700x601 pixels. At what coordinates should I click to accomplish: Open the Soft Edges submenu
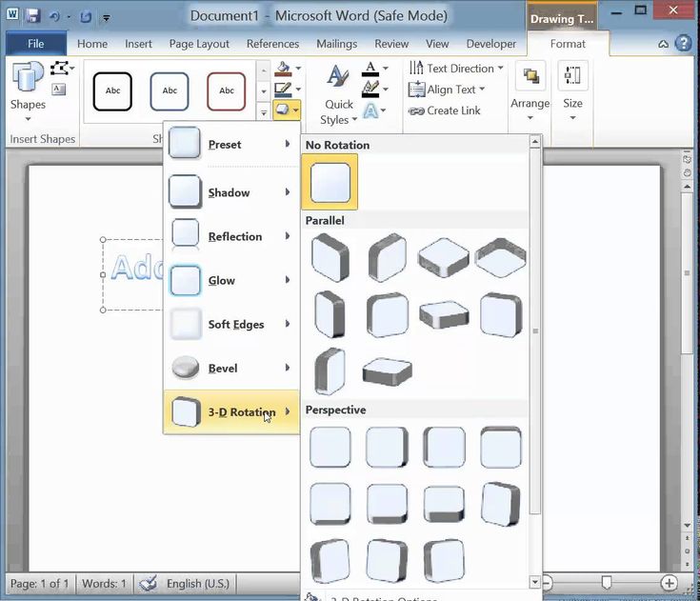(x=230, y=324)
